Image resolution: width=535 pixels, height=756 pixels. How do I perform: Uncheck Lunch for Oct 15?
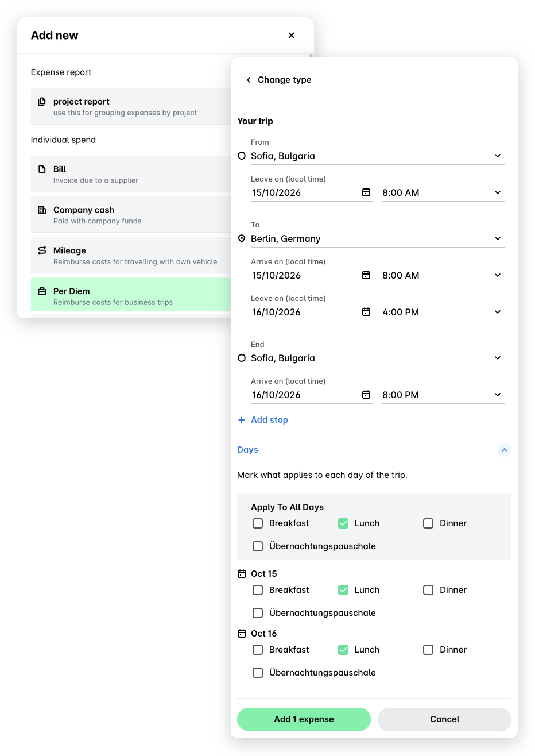(343, 590)
